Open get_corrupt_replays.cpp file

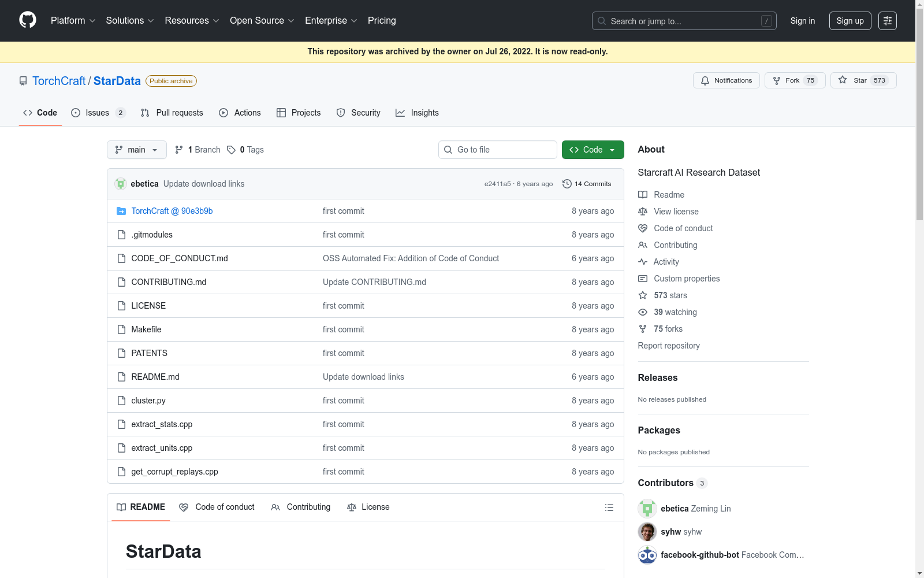tap(174, 472)
